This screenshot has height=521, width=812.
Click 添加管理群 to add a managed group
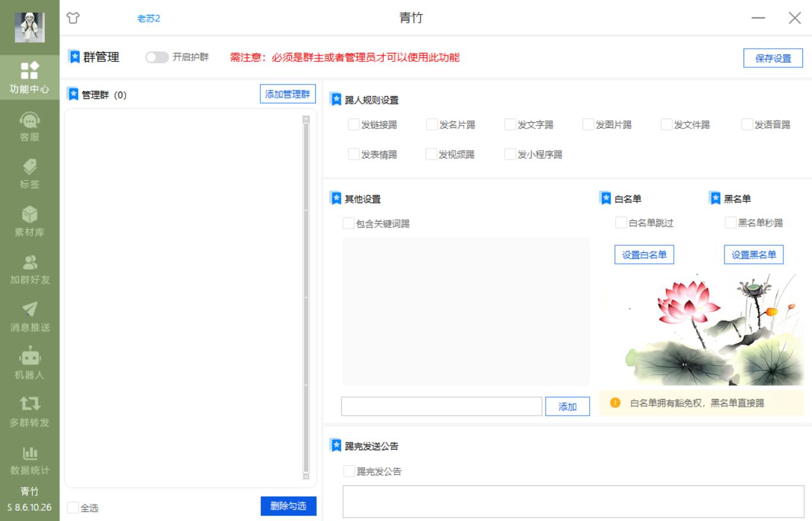pos(288,95)
